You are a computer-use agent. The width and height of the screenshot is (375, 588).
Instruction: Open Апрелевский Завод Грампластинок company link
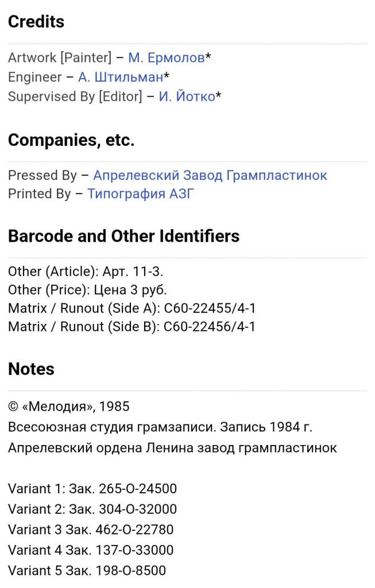click(x=210, y=175)
